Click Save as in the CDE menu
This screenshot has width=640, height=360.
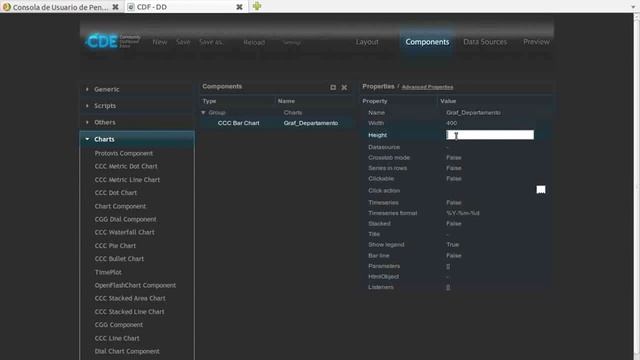tap(211, 42)
